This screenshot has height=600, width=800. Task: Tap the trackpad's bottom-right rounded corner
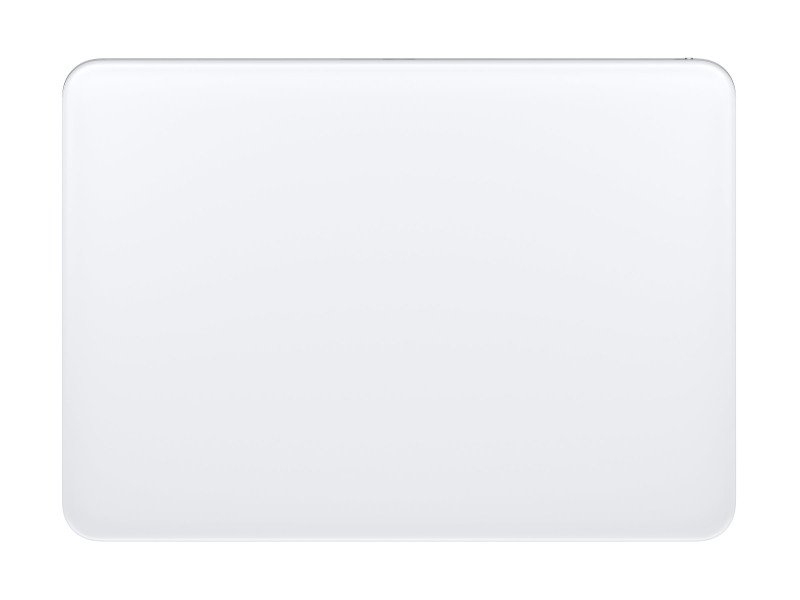coord(721,528)
